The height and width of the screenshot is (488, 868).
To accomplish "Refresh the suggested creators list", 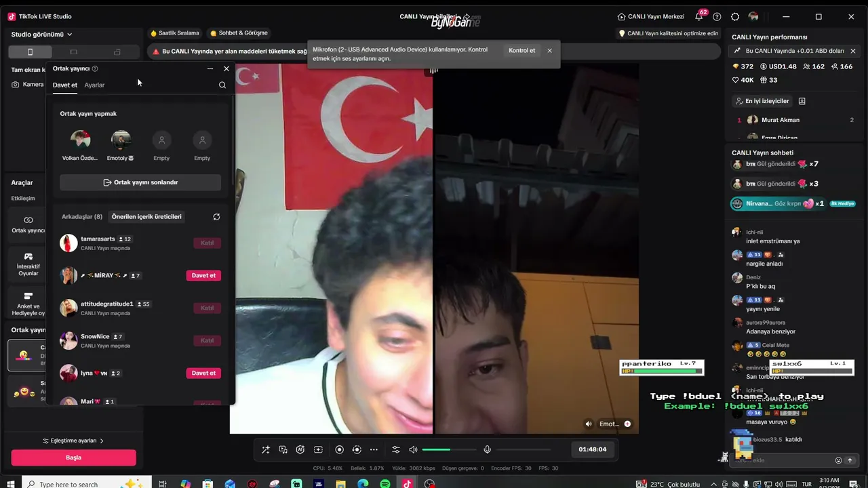I will click(x=216, y=217).
